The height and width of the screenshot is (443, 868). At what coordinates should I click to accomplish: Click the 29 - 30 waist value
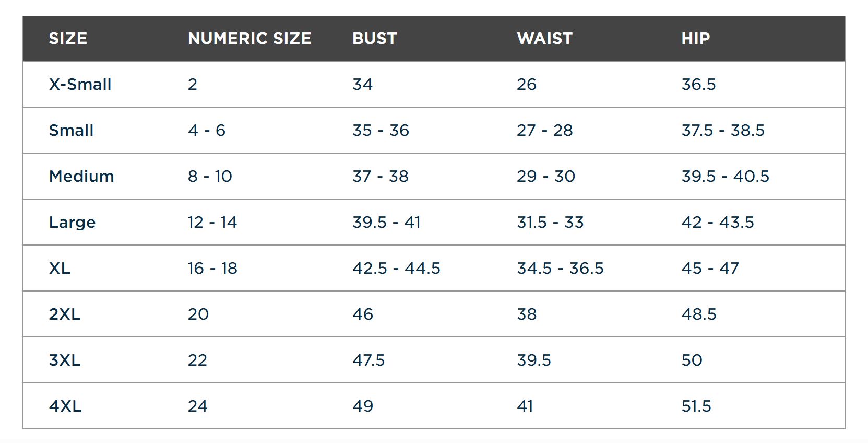(x=546, y=177)
